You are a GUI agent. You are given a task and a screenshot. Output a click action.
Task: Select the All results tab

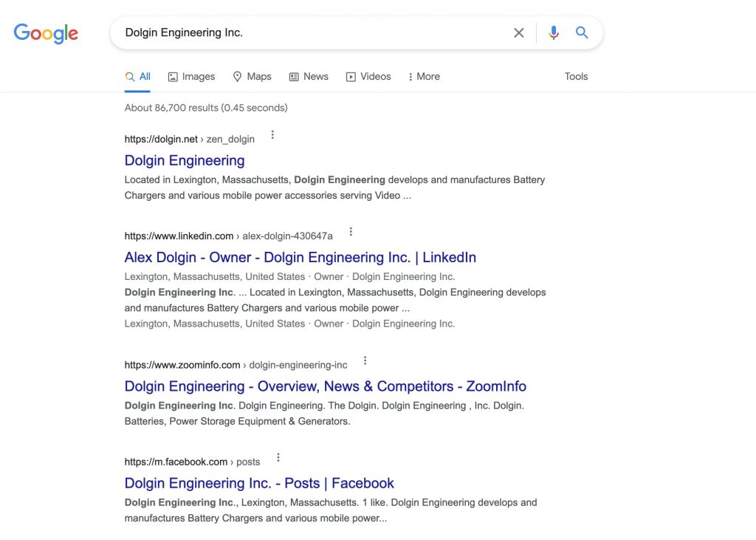coord(138,76)
